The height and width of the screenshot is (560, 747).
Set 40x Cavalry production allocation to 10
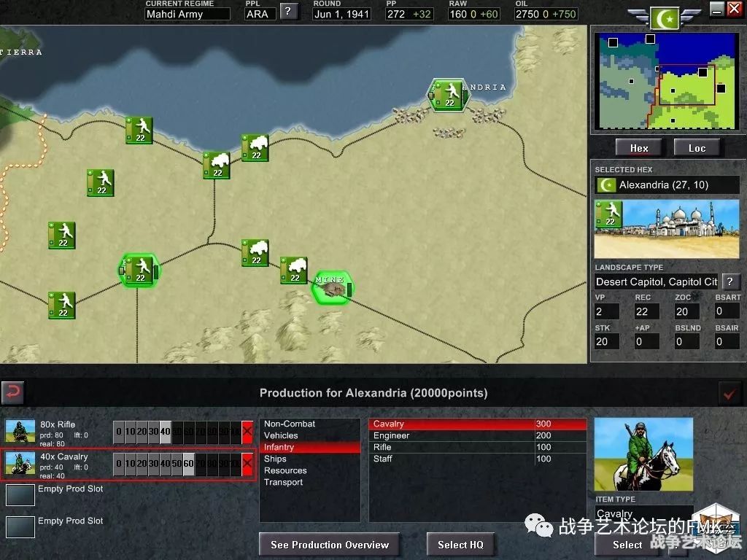(130, 463)
